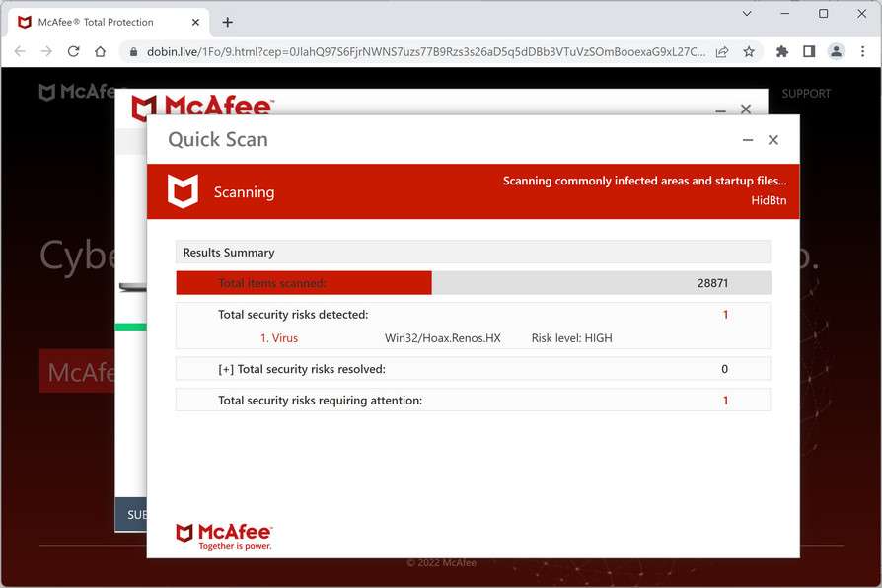The image size is (882, 588).
Task: Click the HidBtn text in red banner
Action: (769, 200)
